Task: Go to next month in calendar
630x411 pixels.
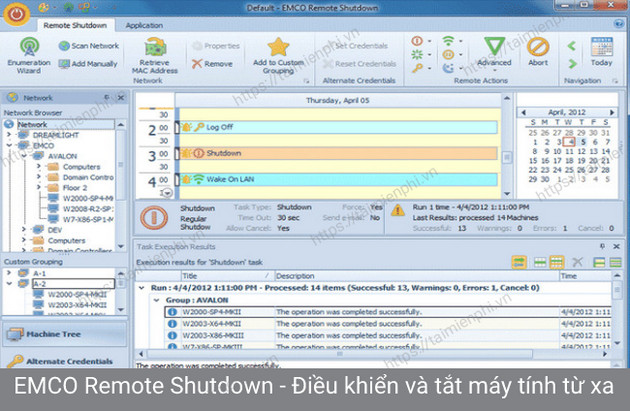Action: [x=612, y=112]
